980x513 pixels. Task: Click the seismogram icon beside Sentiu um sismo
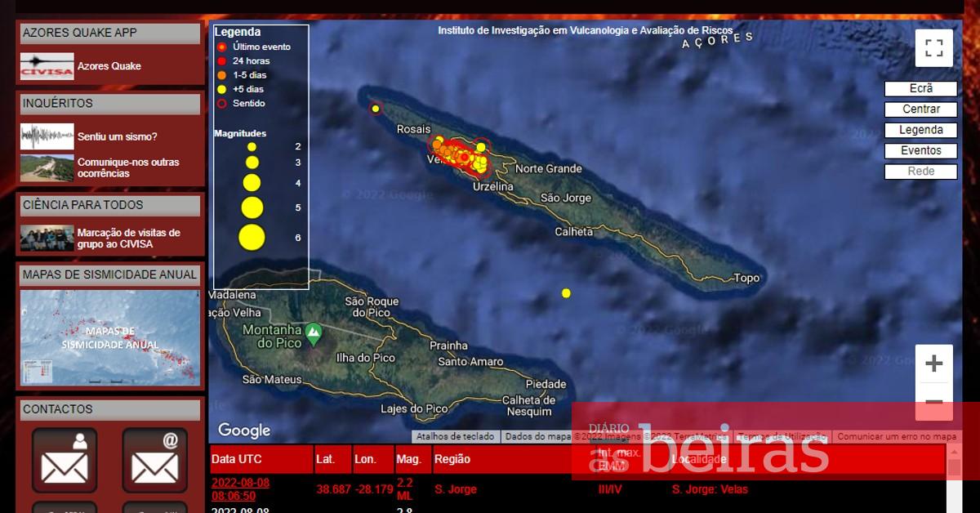point(47,136)
